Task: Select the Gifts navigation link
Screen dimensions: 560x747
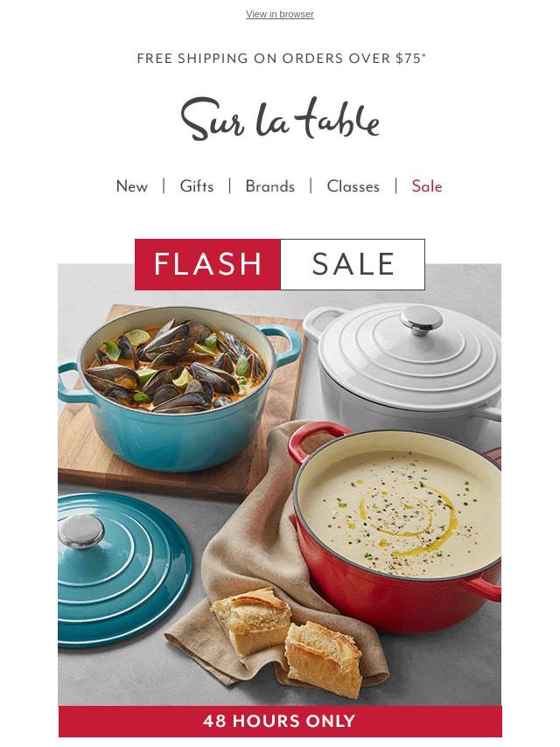Action: tap(196, 186)
